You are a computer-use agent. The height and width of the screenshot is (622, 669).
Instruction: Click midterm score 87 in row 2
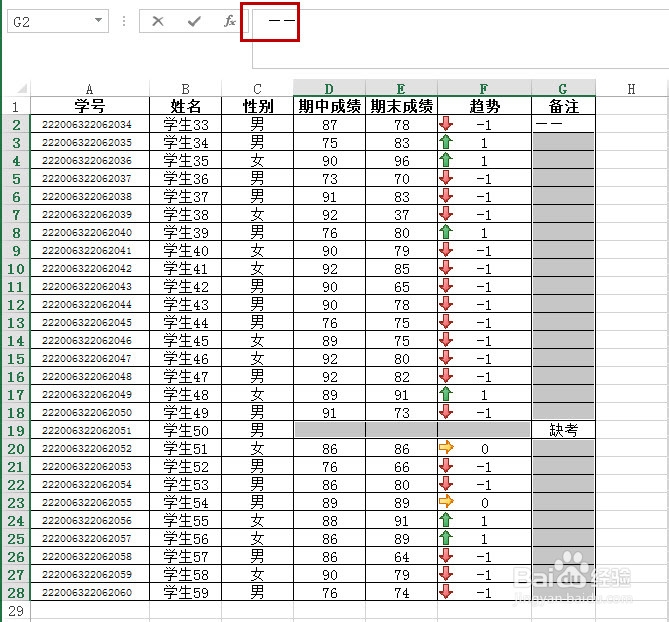tap(329, 125)
